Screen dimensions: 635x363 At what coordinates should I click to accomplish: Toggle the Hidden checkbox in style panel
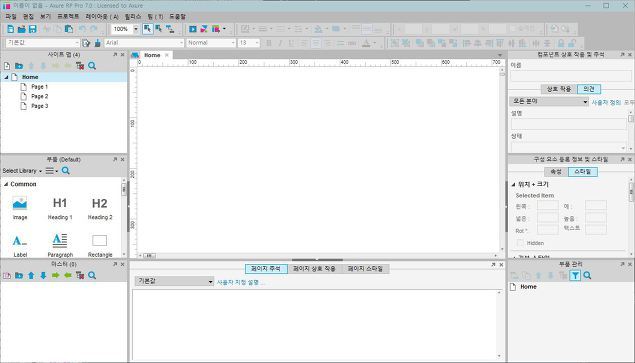tap(520, 243)
